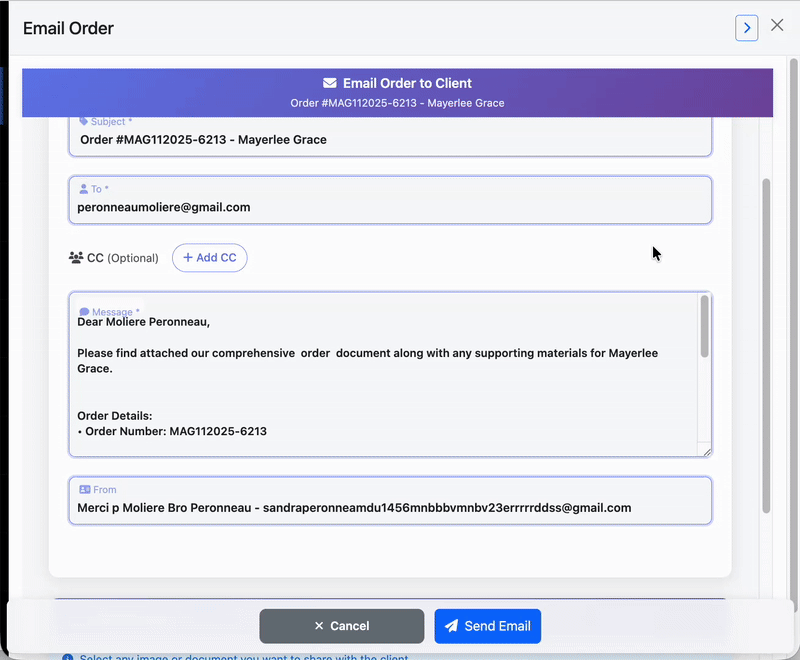Click the From field showing the sender address
This screenshot has width=800, height=660.
[390, 507]
